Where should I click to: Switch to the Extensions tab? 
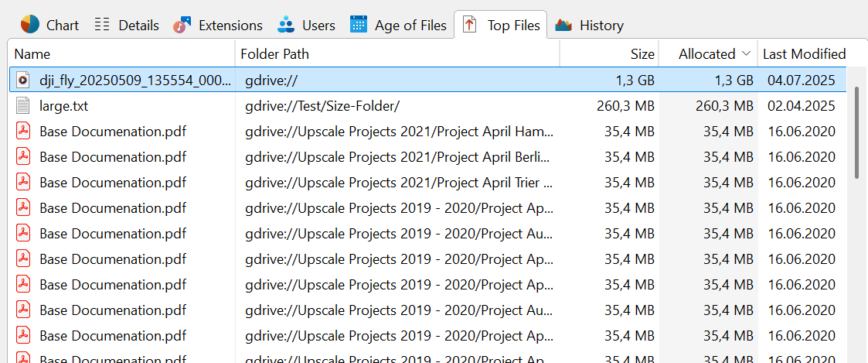pos(230,25)
